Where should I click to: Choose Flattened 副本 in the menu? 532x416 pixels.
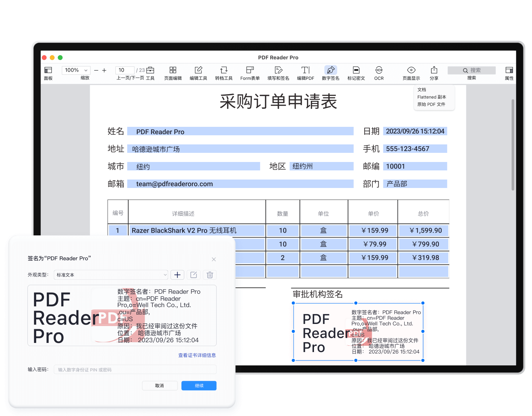pyautogui.click(x=432, y=97)
